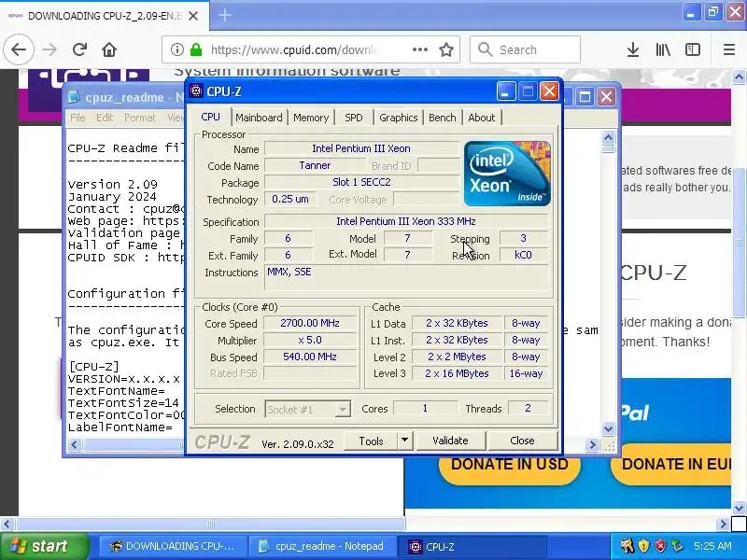
Task: Click the Core Speed 2700.00 MHz value
Action: [x=310, y=323]
